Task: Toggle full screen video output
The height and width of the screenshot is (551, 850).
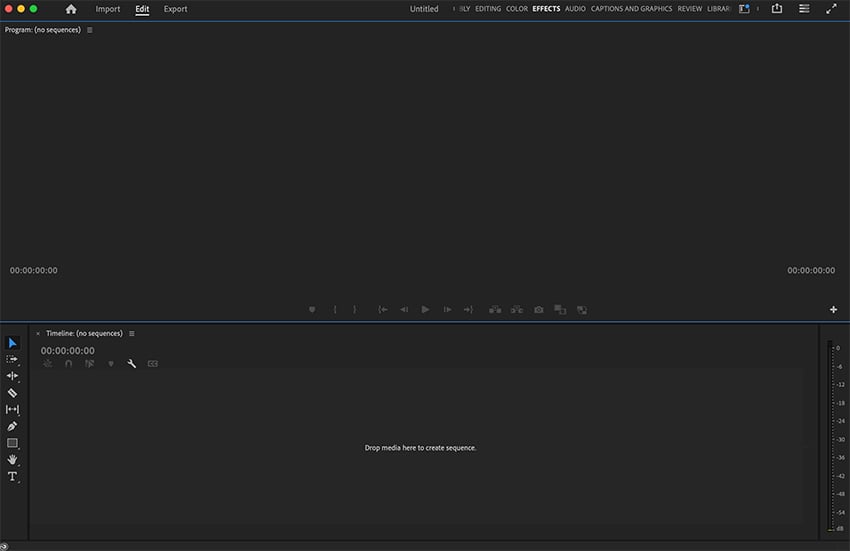Action: [x=832, y=9]
